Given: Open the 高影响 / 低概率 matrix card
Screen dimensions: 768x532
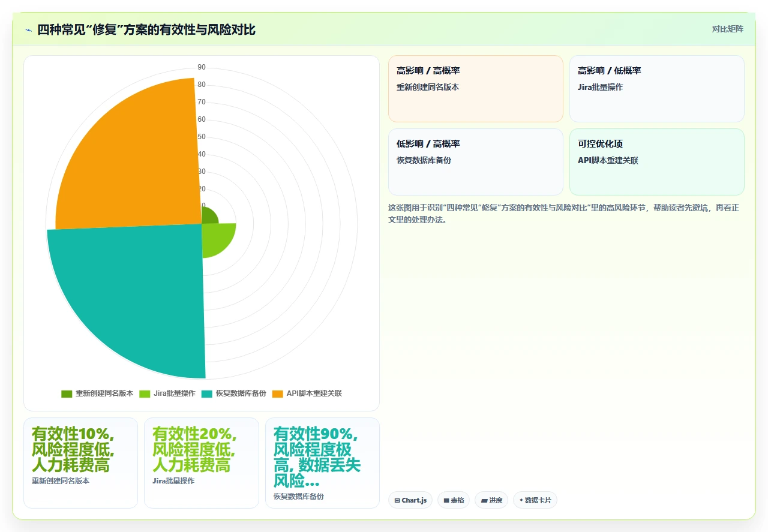Looking at the screenshot, I should pos(657,89).
